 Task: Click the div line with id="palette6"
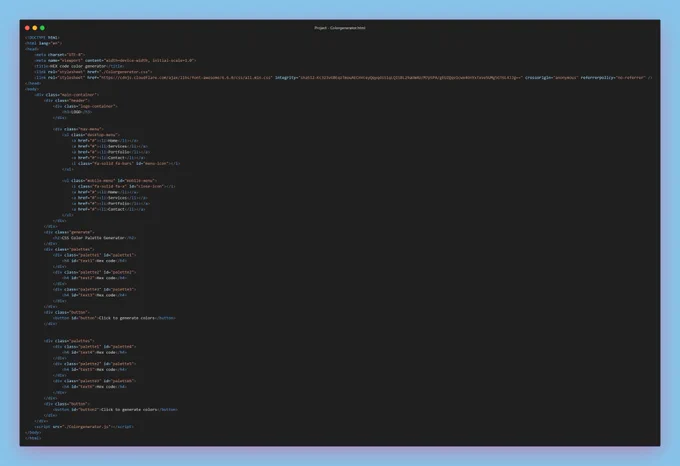pyautogui.click(x=95, y=381)
